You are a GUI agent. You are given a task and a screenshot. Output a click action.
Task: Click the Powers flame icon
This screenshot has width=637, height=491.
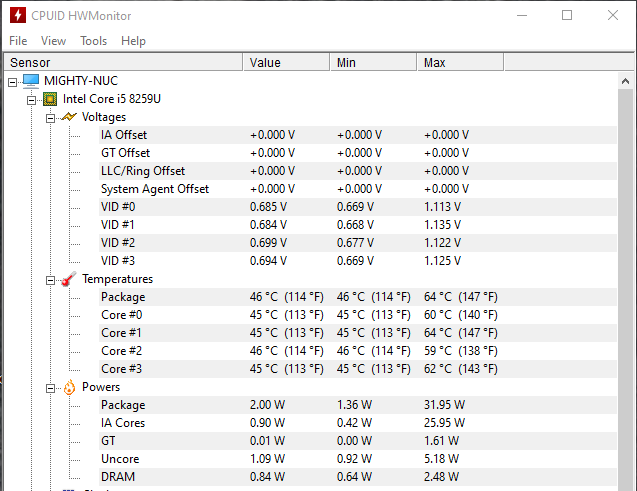point(69,387)
